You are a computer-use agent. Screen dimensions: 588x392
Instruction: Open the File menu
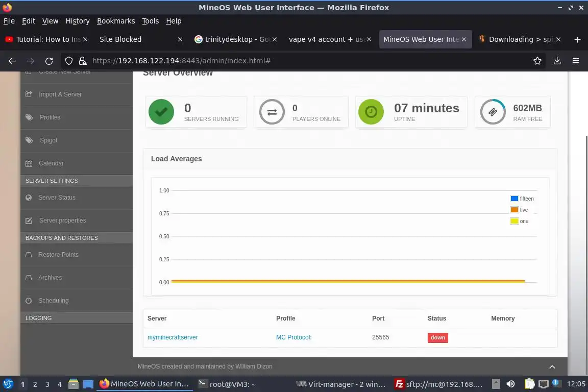[x=9, y=21]
